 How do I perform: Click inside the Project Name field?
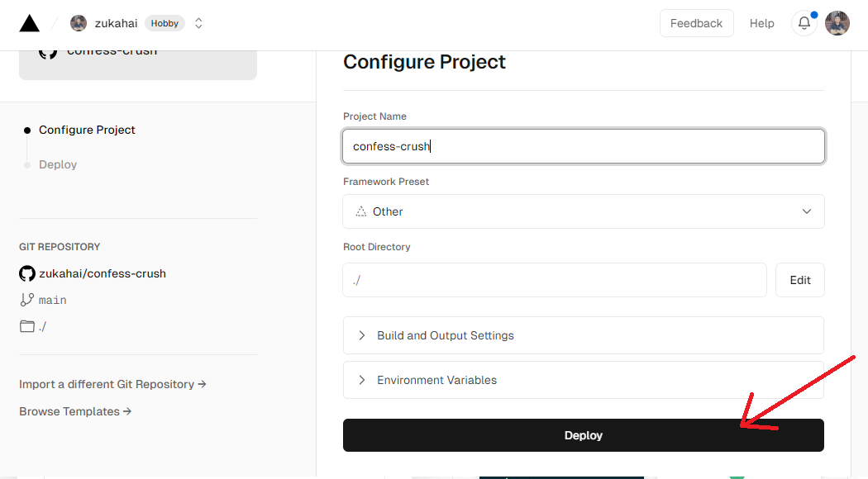coord(583,146)
